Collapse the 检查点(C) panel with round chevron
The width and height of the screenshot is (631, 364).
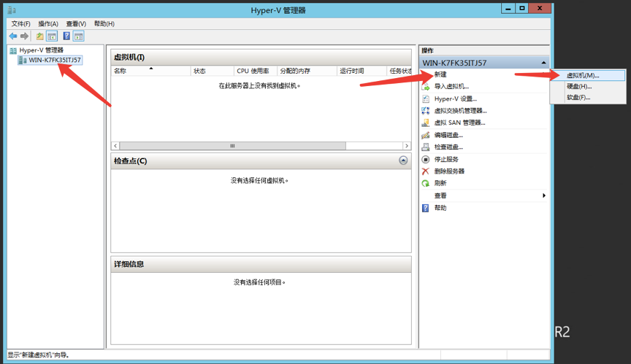(403, 160)
